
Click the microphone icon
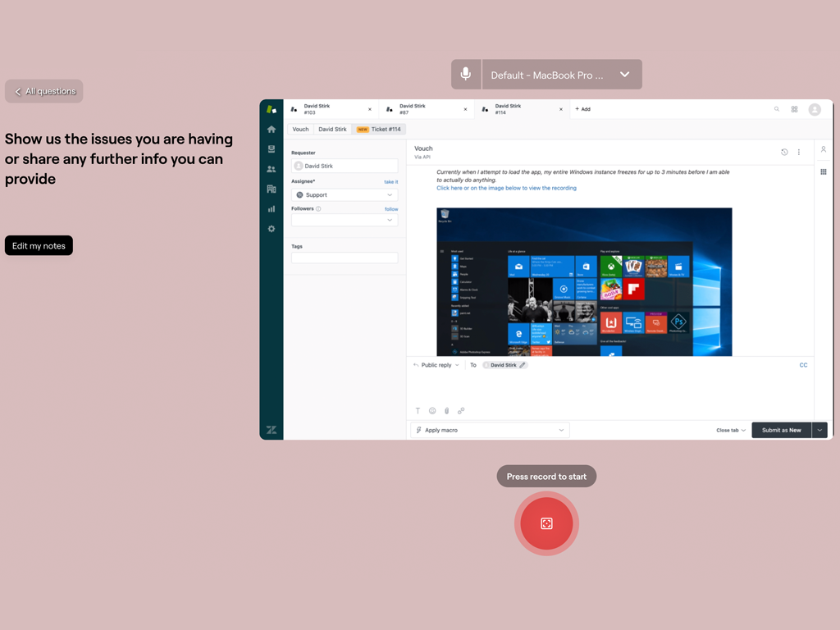(x=466, y=75)
